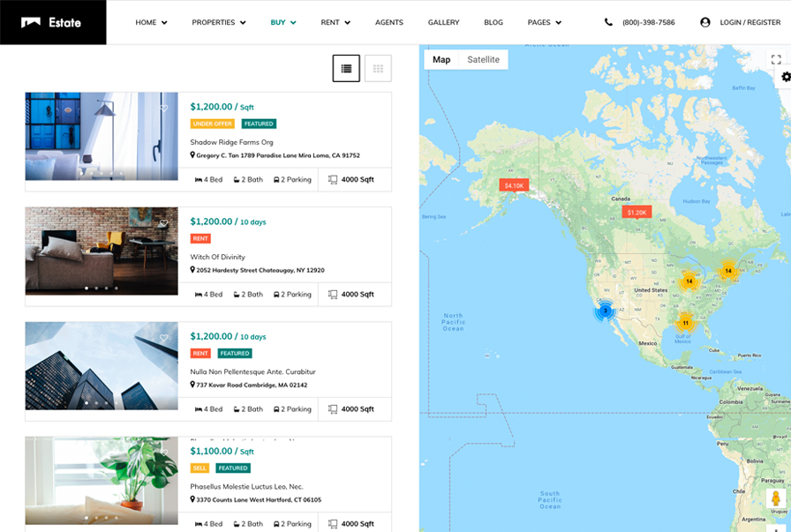Image resolution: width=791 pixels, height=532 pixels.
Task: Favorite the Nulla Non Pellentesque listing
Action: [x=164, y=338]
